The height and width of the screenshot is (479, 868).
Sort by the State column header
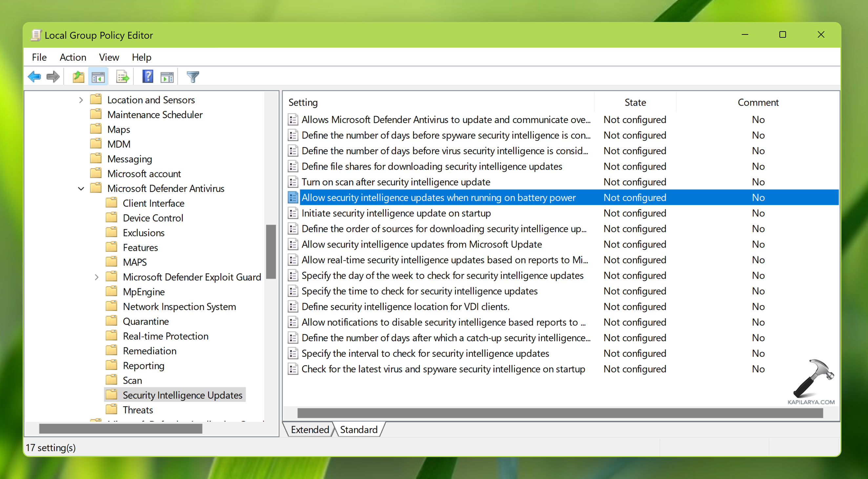point(635,102)
